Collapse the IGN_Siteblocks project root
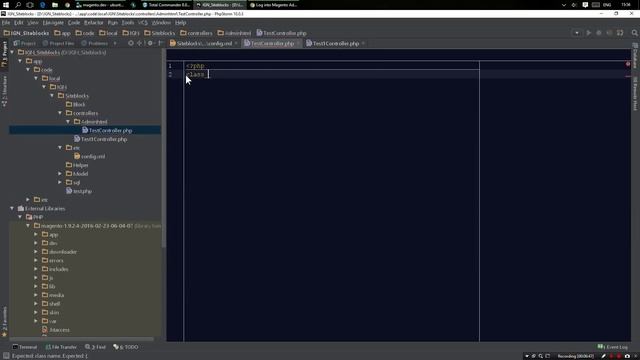This screenshot has width=640, height=360. coord(12,52)
